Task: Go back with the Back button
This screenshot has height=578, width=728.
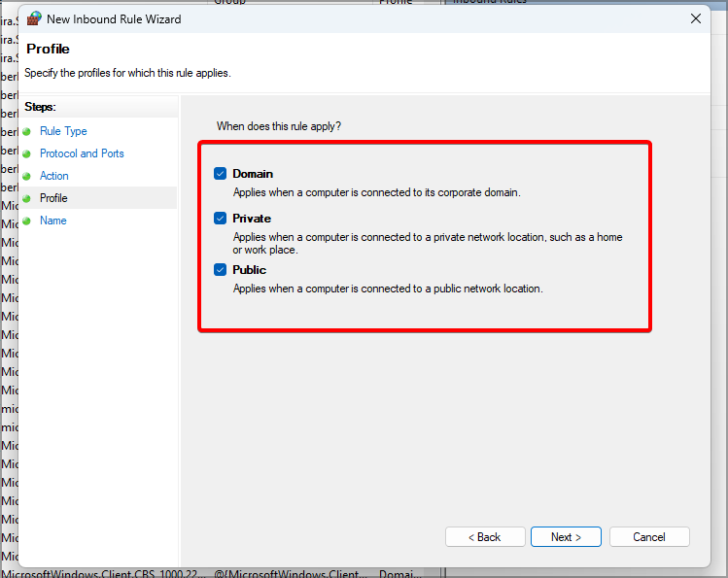Action: click(485, 536)
